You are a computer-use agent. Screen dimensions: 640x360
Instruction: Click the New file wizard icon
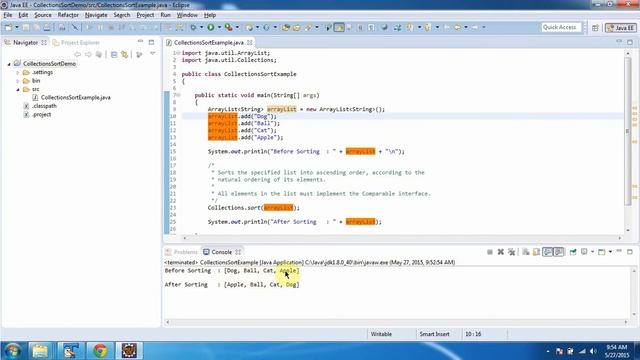pyautogui.click(x=8, y=27)
